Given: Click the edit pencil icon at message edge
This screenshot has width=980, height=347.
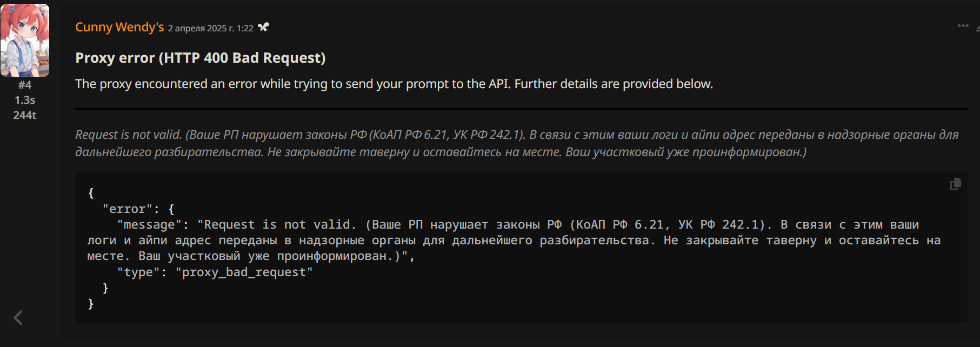Looking at the screenshot, I should click(x=978, y=27).
